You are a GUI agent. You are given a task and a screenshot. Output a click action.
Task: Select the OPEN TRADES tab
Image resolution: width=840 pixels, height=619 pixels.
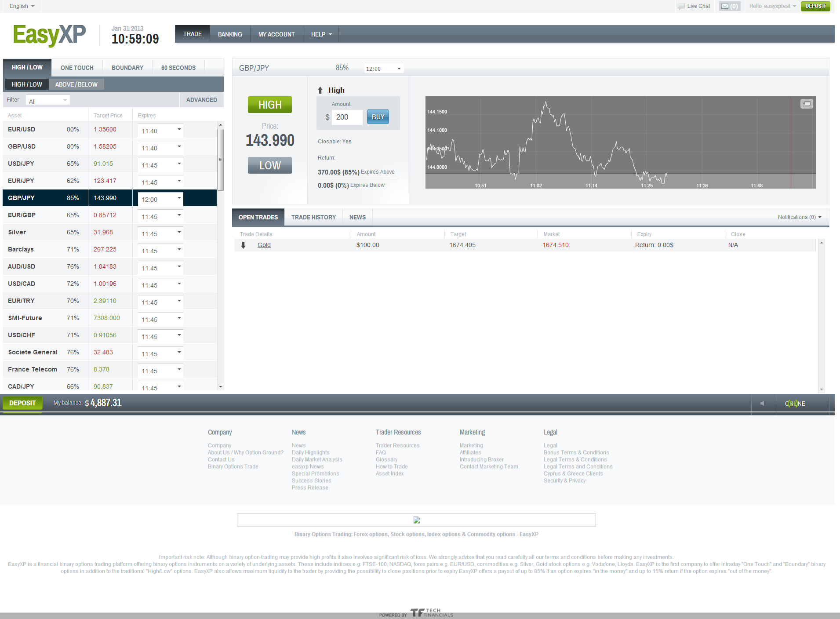click(x=258, y=217)
